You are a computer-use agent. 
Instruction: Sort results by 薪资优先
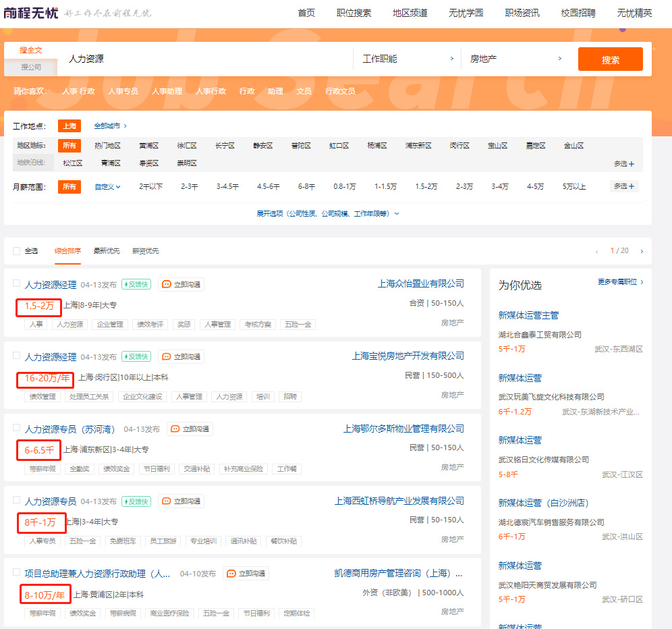(145, 251)
